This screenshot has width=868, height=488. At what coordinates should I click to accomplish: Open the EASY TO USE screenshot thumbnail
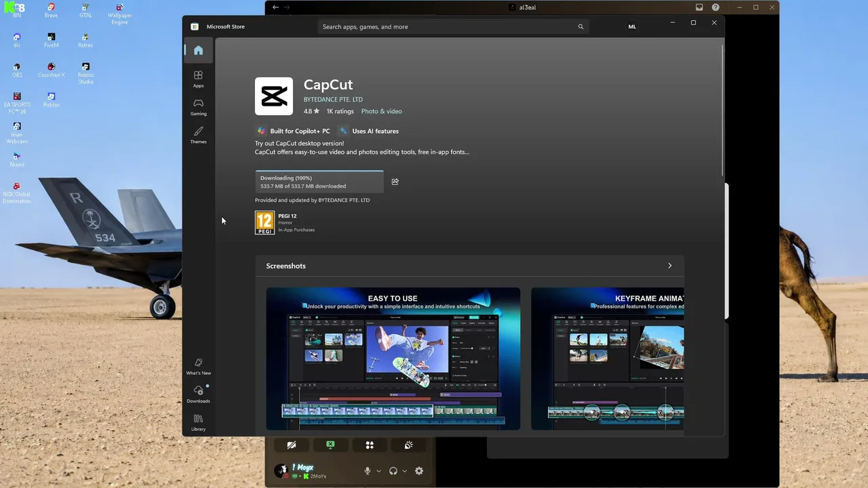393,359
